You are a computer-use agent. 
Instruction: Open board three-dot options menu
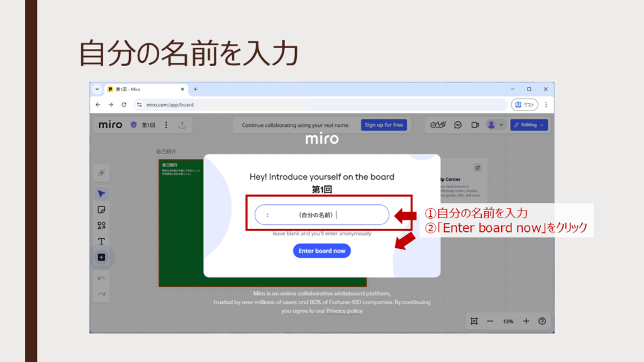(x=166, y=125)
